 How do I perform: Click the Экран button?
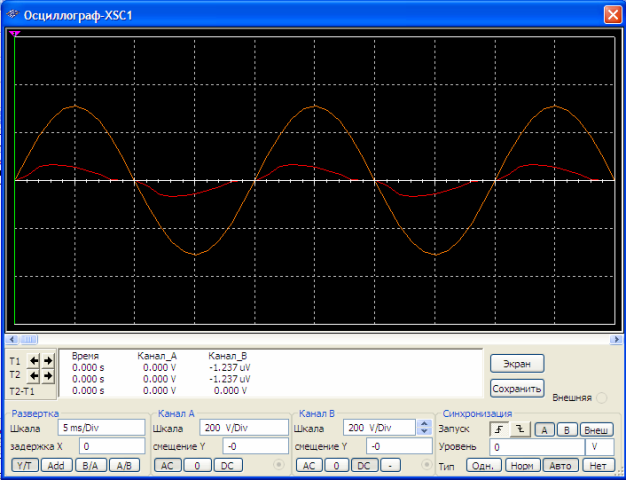pyautogui.click(x=517, y=364)
